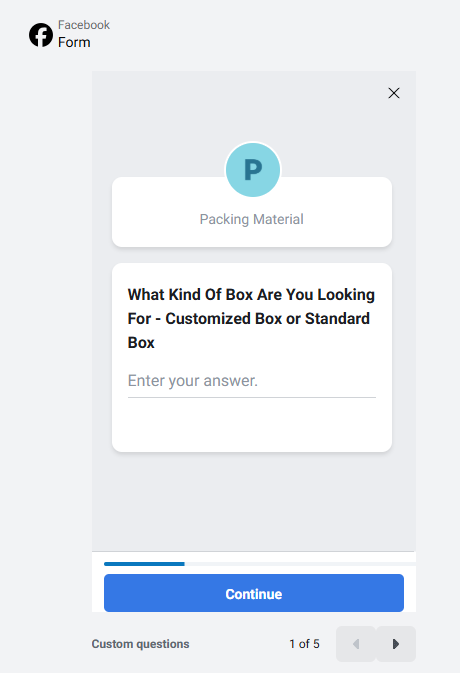Screen dimensions: 460x673
Task: Click the round P profile avatar
Action: click(x=253, y=170)
